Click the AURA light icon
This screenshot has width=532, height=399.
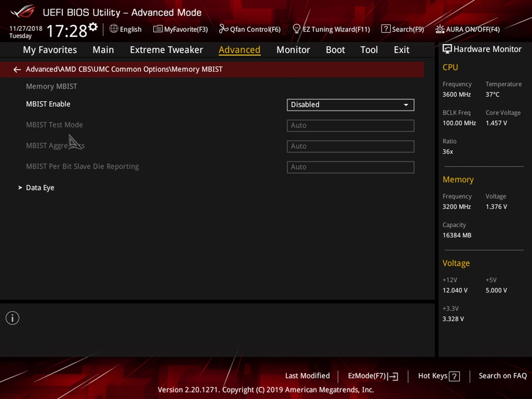click(x=440, y=29)
